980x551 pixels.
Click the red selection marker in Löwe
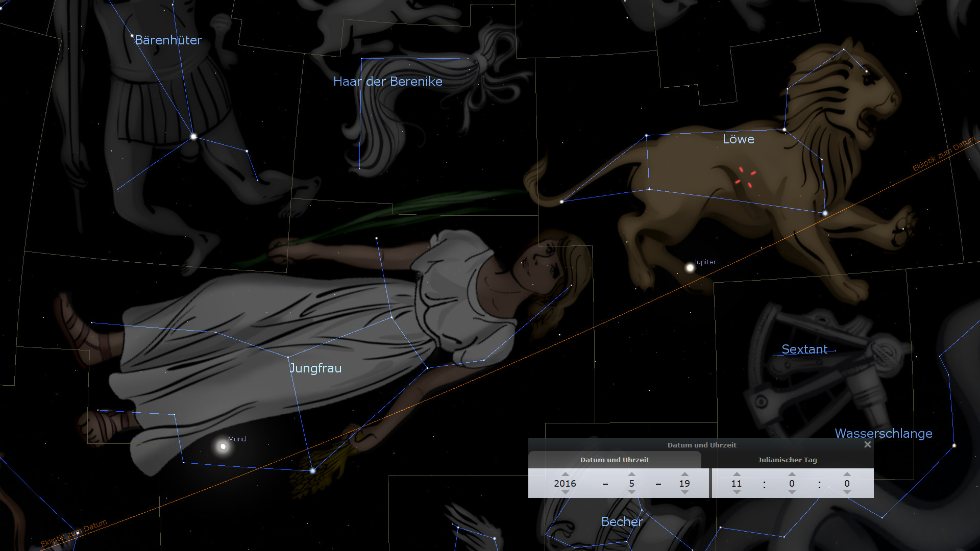click(x=745, y=178)
